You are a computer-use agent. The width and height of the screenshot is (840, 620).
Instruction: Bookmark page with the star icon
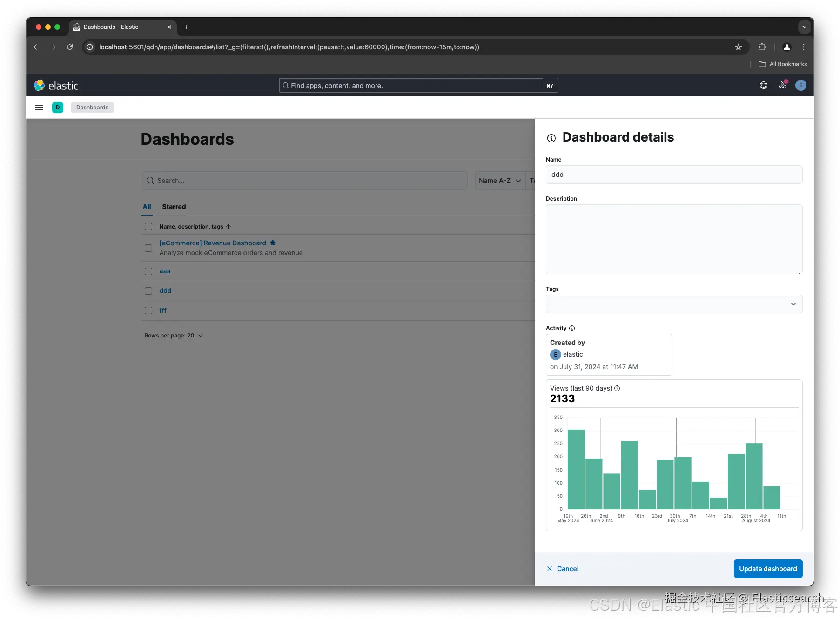739,47
